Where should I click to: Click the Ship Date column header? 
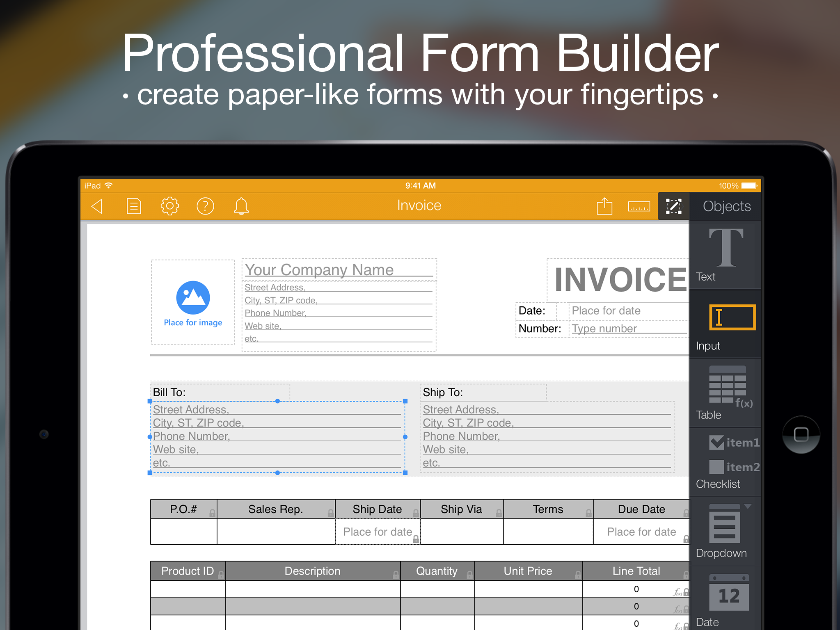(x=378, y=509)
